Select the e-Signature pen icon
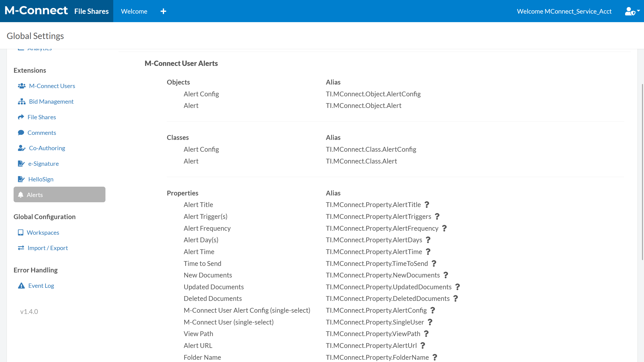Image resolution: width=644 pixels, height=362 pixels. pos(21,164)
